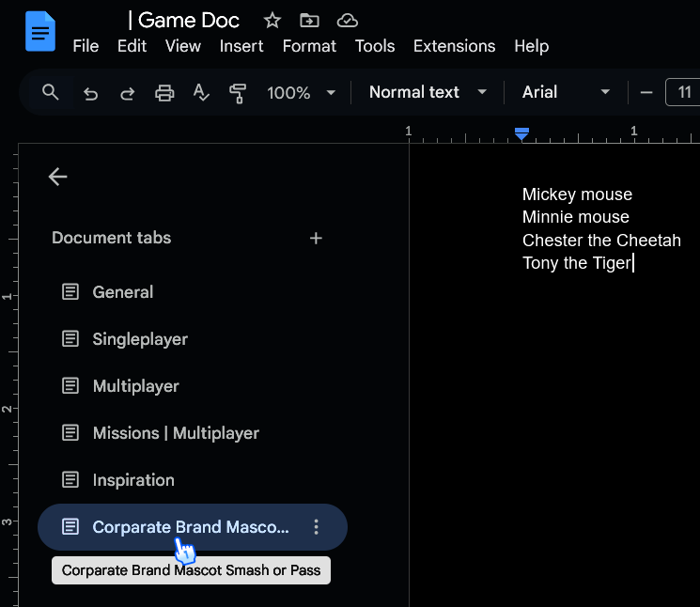
Task: Decrease the font size
Action: tap(646, 93)
